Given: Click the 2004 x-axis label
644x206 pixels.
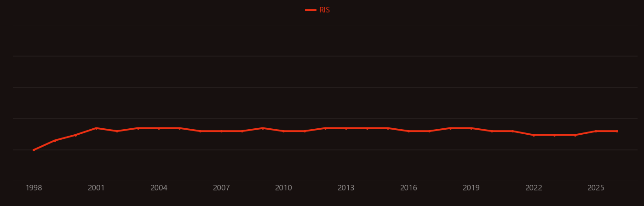Looking at the screenshot, I should [x=159, y=188].
